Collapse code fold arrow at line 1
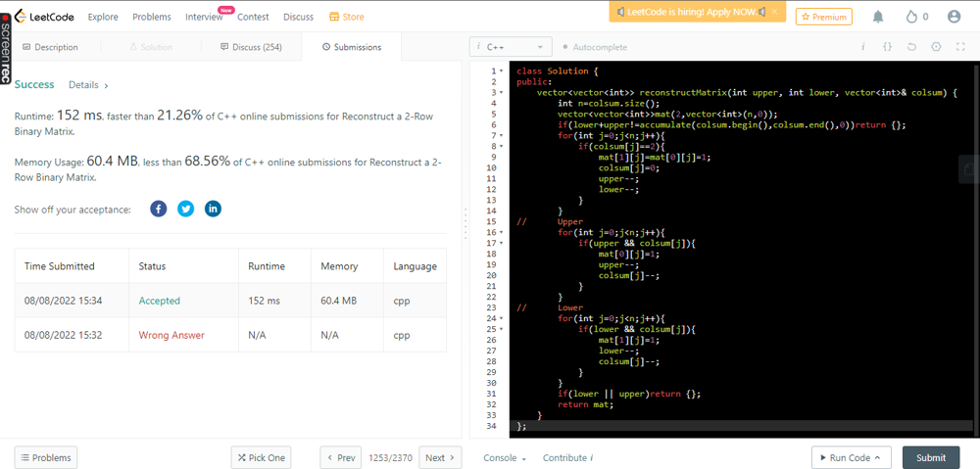 (501, 71)
